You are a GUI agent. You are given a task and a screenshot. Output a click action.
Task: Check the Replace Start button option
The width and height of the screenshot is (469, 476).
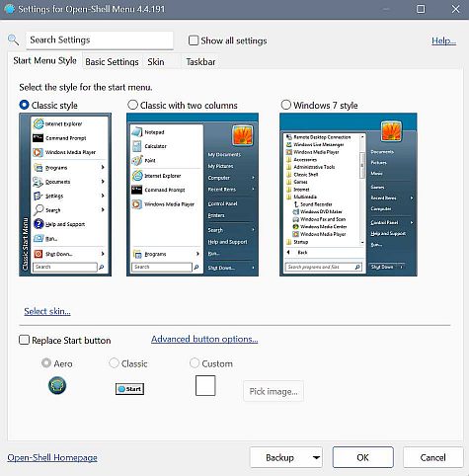[x=24, y=340]
